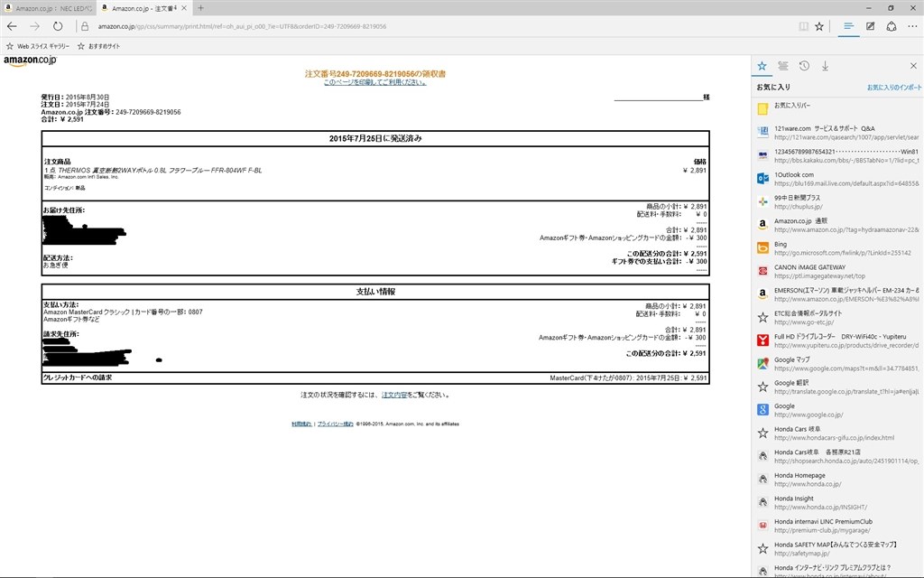The width and height of the screenshot is (924, 578).
Task: Open the Google マップ favorite
Action: pos(838,364)
